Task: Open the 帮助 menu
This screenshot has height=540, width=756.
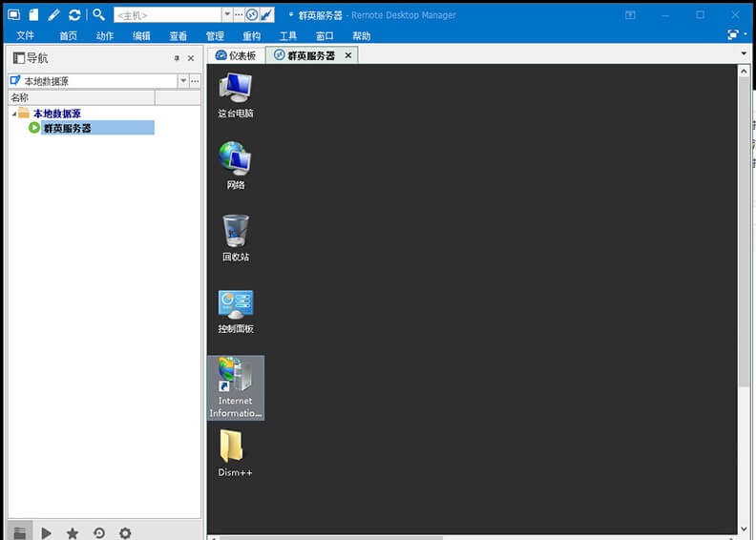Action: click(x=361, y=35)
